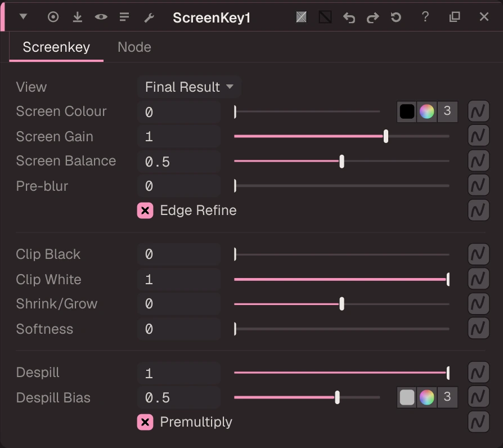Click the grey Despill Bias swatch

pos(407,397)
